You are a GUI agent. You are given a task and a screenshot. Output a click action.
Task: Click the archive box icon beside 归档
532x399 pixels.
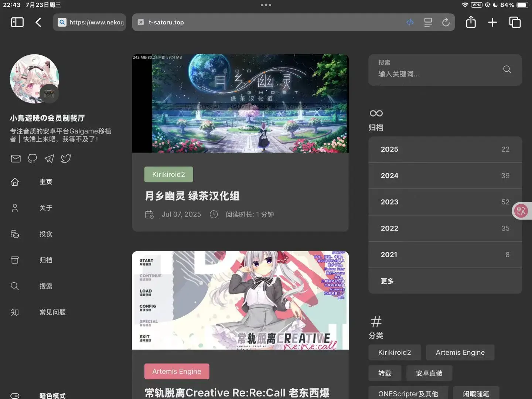click(x=15, y=260)
